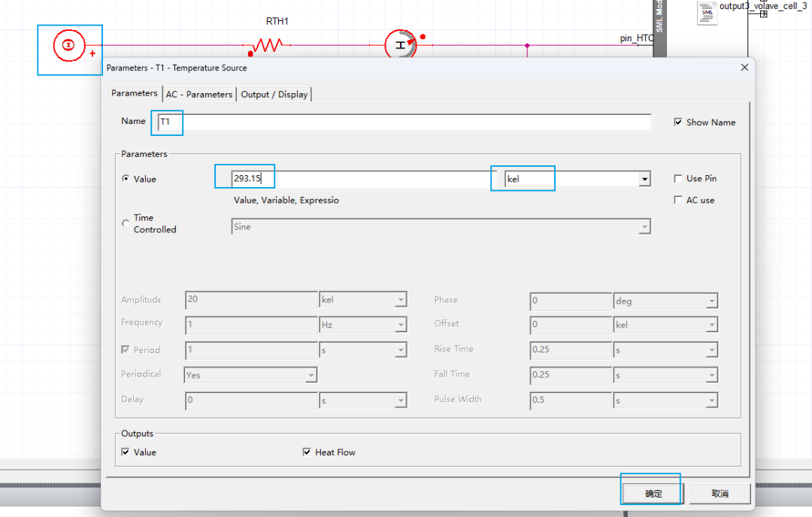
Task: Uncheck the Heat Flow output checkbox
Action: (x=307, y=452)
